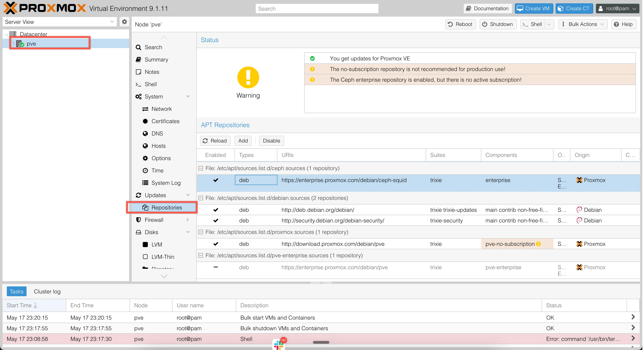The image size is (644, 350).
Task: Expand the Firewall submenu arrow
Action: tap(188, 220)
